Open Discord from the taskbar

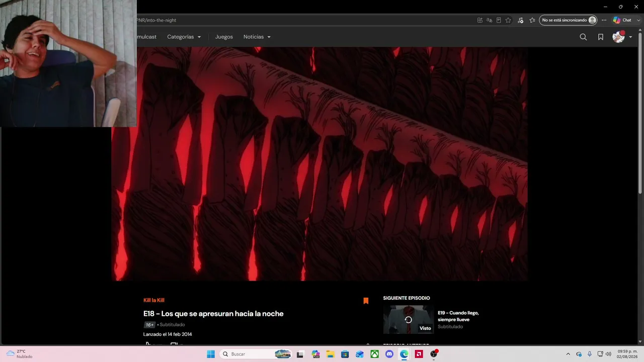point(389,354)
